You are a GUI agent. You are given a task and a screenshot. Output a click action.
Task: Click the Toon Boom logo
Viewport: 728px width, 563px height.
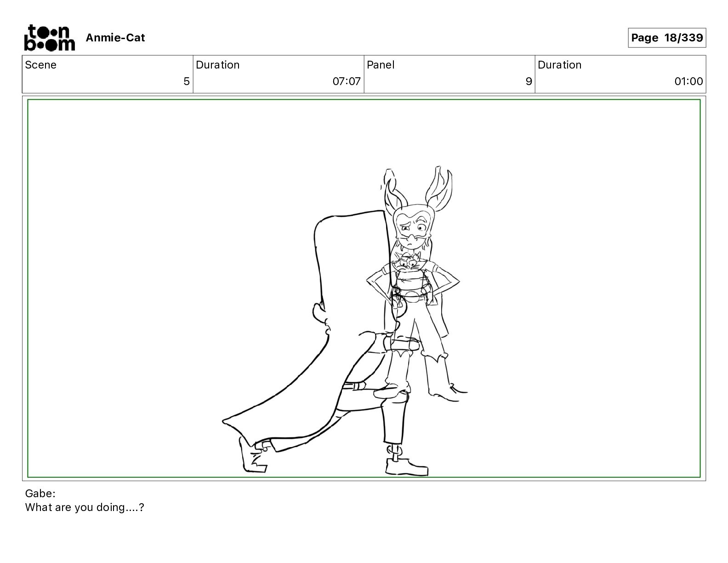49,37
